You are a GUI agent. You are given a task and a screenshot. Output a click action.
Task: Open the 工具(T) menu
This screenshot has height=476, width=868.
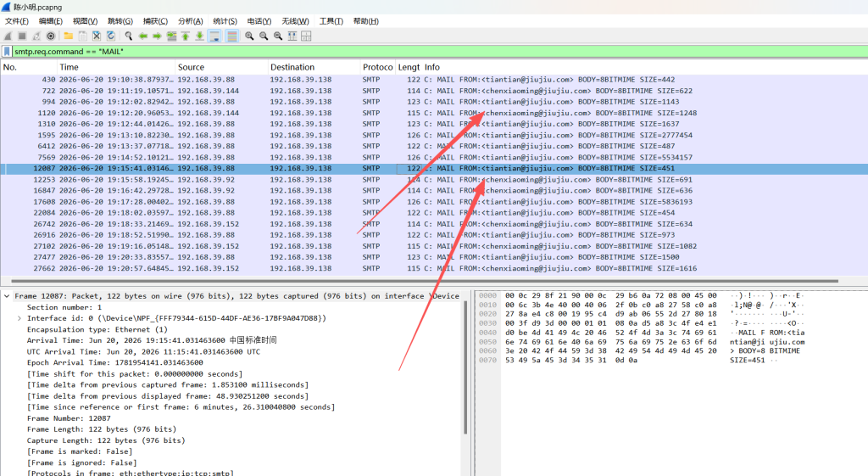coord(331,21)
